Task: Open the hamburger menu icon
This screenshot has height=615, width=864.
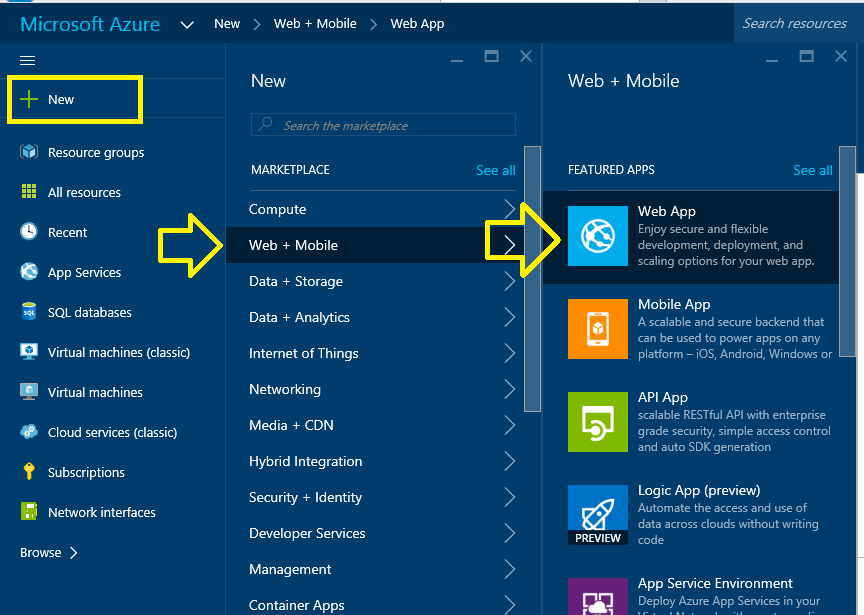Action: (28, 61)
